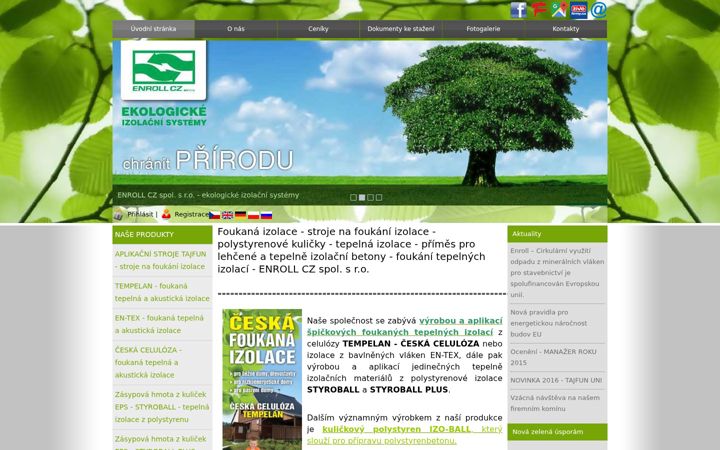Open TEMPELAN foukaná tepelná izolace link
This screenshot has height=450, width=720.
tap(162, 292)
